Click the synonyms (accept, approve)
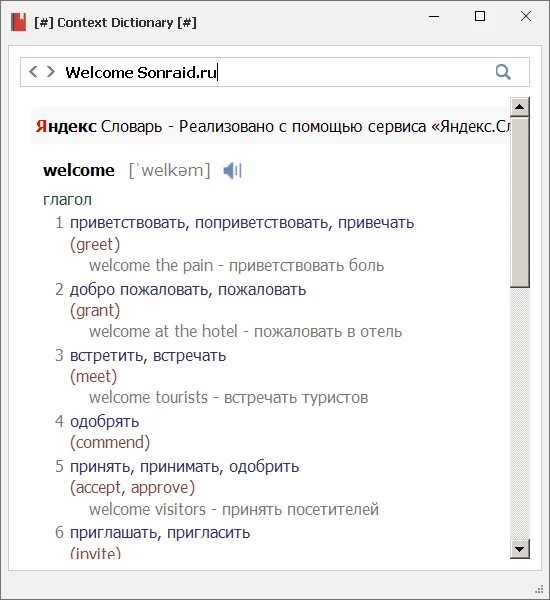Image resolution: width=550 pixels, height=600 pixels. tap(132, 488)
